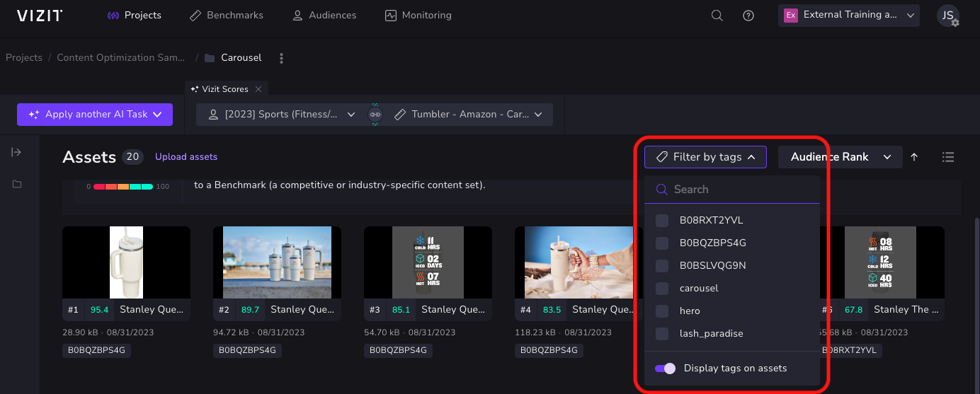Click the JS user avatar

click(947, 16)
